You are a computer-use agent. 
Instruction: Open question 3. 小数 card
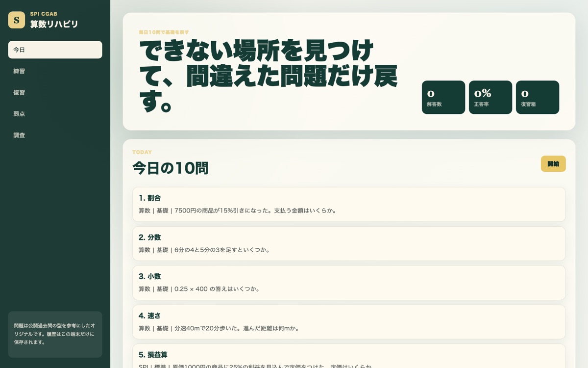(x=349, y=283)
